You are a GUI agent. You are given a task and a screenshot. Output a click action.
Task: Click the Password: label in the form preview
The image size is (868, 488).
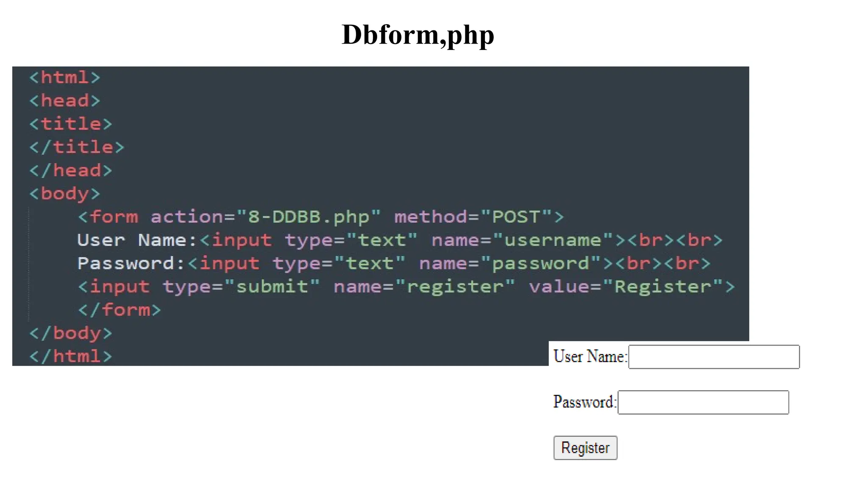click(584, 402)
